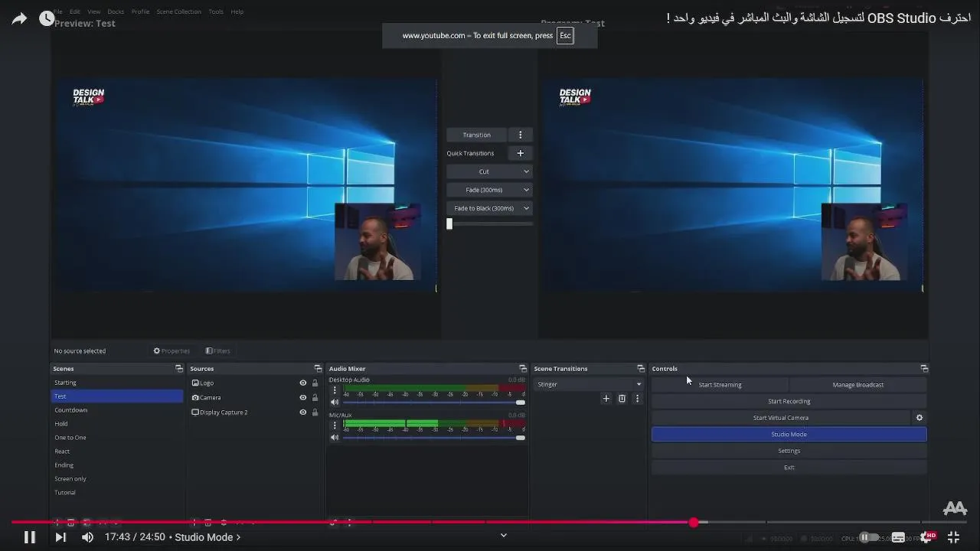Click the down chevron above the YouTube control bar
Viewport: 980px width, 551px height.
tap(503, 536)
